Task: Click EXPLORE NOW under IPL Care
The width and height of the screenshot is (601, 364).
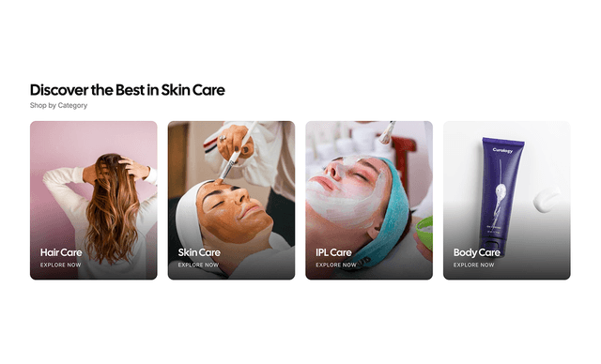Action: point(336,265)
